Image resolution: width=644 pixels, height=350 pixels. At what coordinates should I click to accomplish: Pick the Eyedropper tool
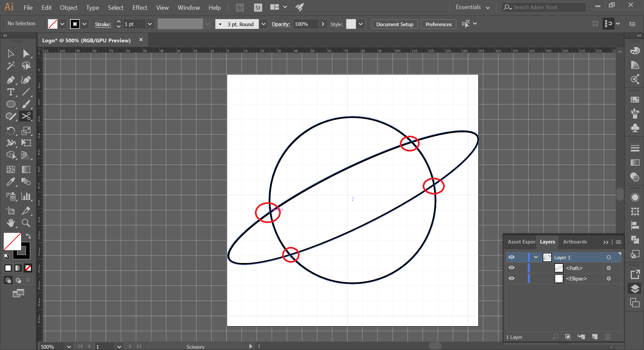pos(11,182)
